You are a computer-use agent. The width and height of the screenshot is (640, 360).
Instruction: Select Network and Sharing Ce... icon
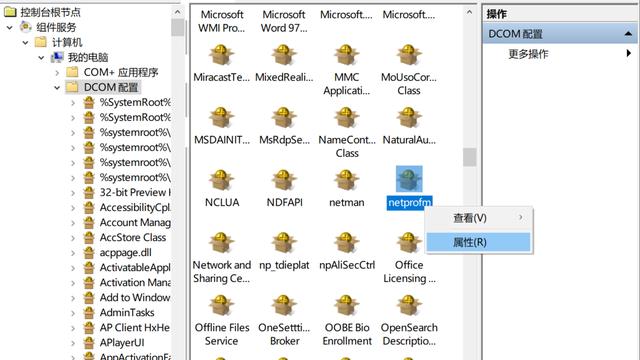pos(221,242)
